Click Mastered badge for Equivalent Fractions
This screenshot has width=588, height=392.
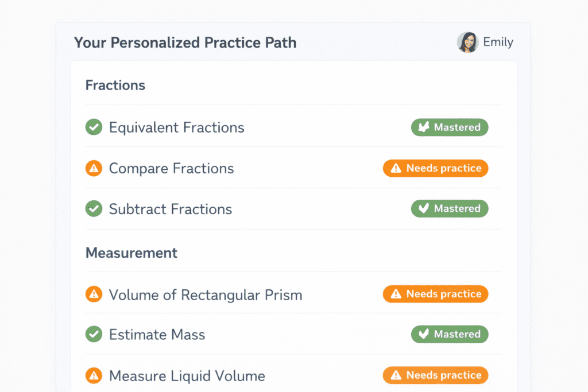[x=450, y=127]
